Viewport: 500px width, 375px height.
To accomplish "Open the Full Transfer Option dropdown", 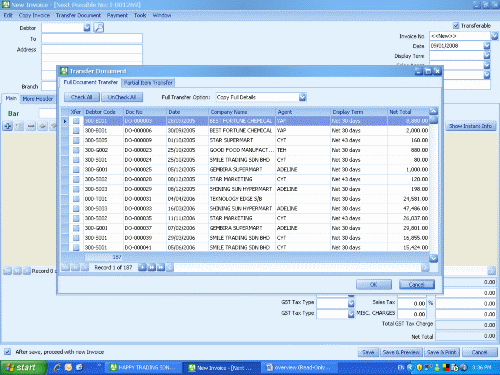I will point(302,97).
